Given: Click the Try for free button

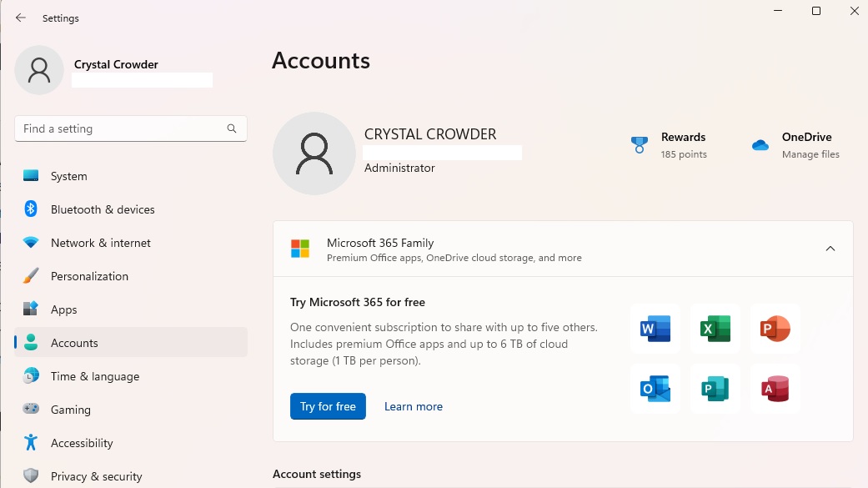Looking at the screenshot, I should [x=328, y=406].
